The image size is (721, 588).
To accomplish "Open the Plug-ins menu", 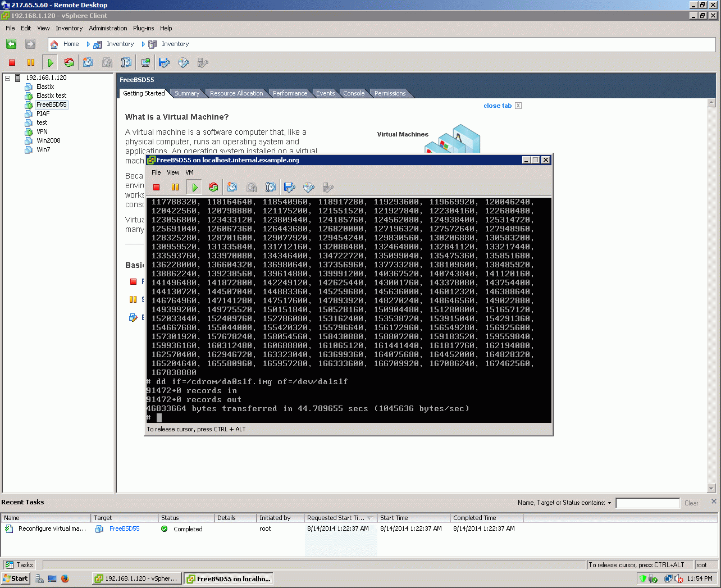I will click(143, 28).
